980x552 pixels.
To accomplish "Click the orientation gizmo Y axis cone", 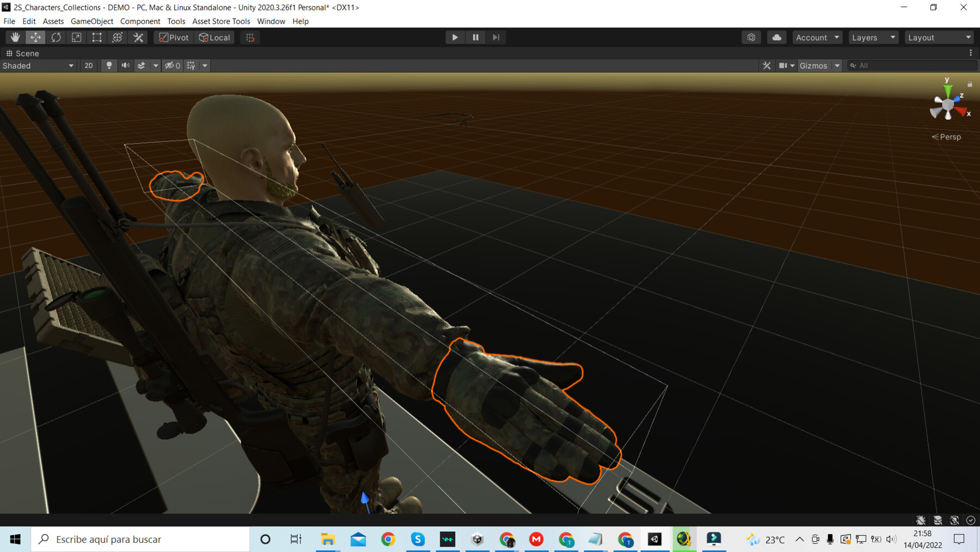I will (948, 90).
